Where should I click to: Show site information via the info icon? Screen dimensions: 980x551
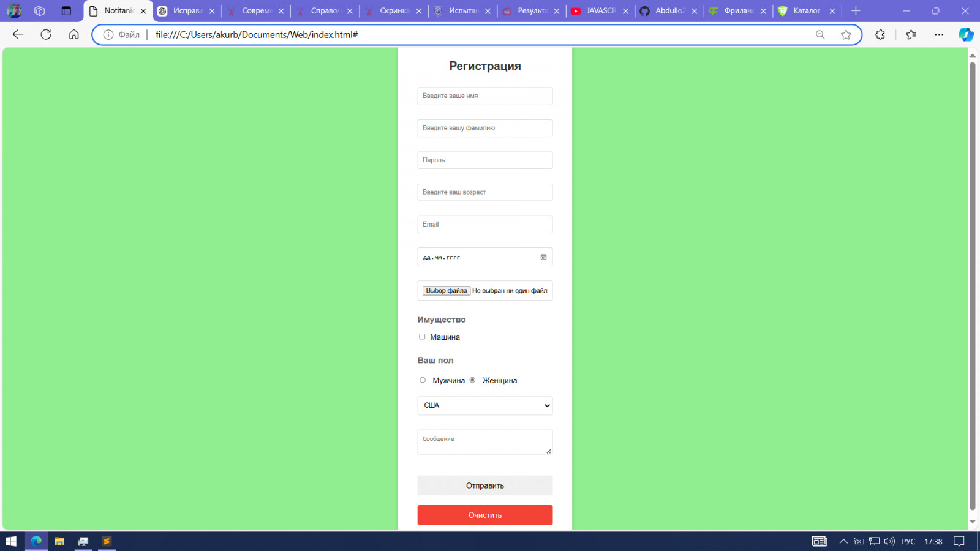[108, 35]
